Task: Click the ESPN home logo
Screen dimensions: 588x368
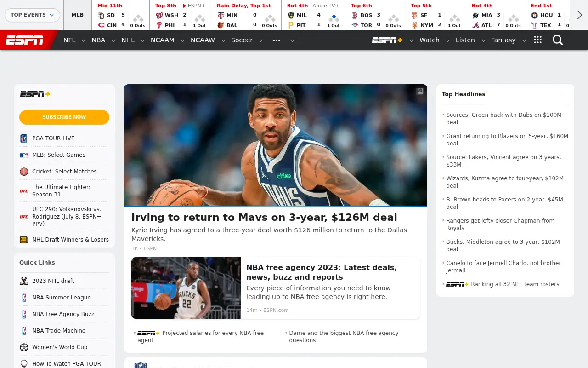Action: coord(25,40)
